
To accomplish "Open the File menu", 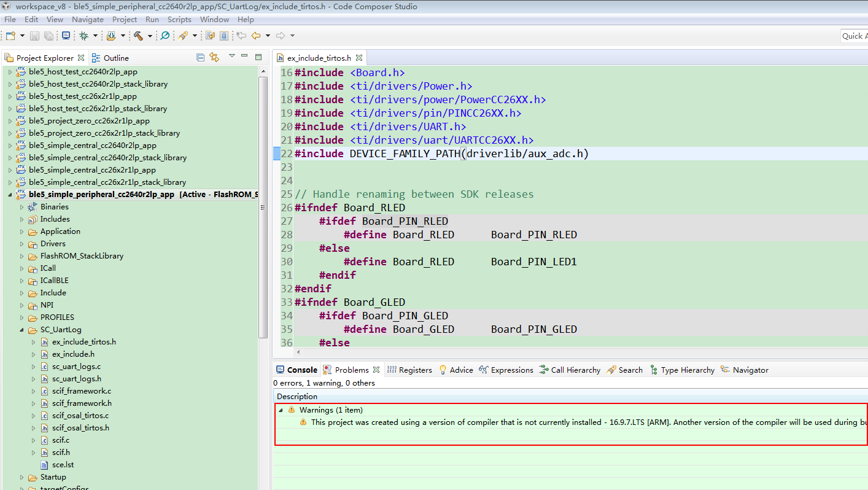I will coord(10,20).
